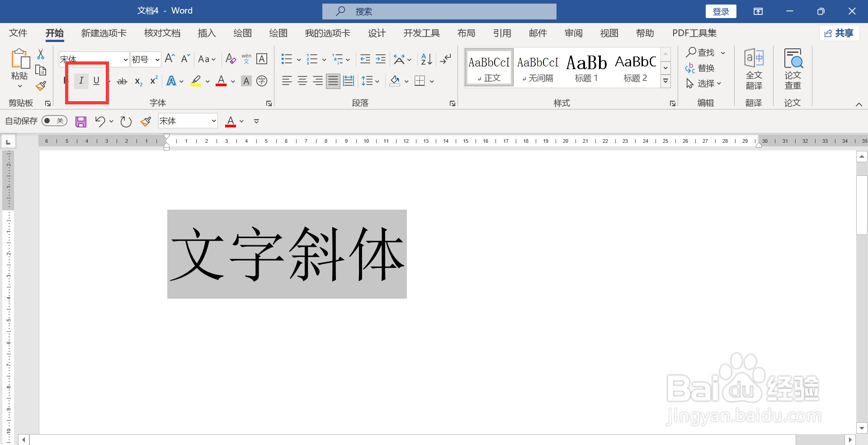The image size is (868, 445).
Task: Expand the borders dropdown arrow
Action: [x=432, y=82]
